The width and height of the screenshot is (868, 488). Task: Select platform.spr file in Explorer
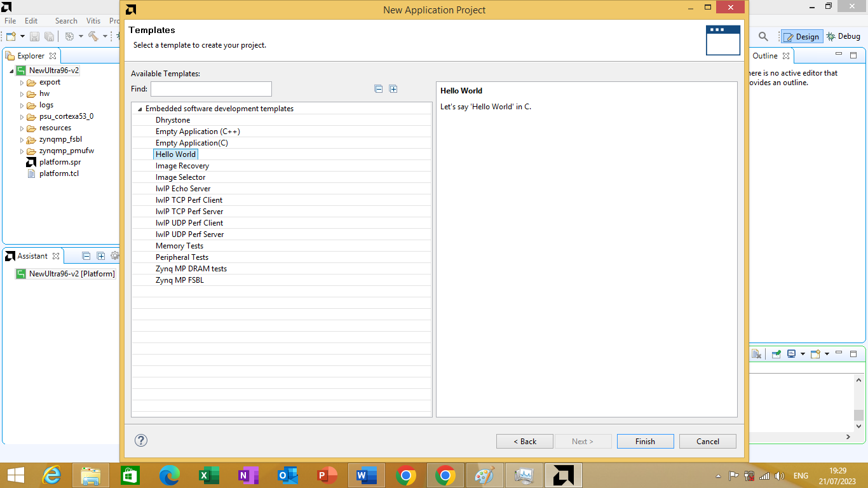point(60,162)
